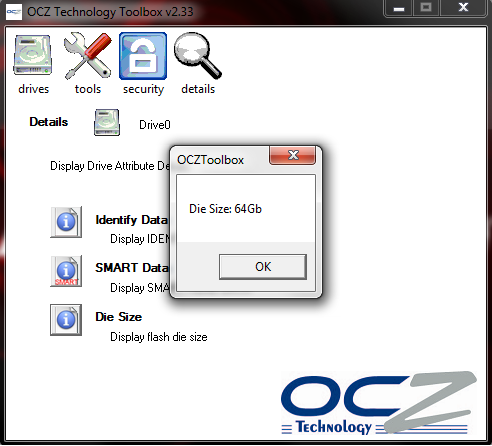The height and width of the screenshot is (446, 492).
Task: Click the details magnifying glass icon
Action: (198, 56)
